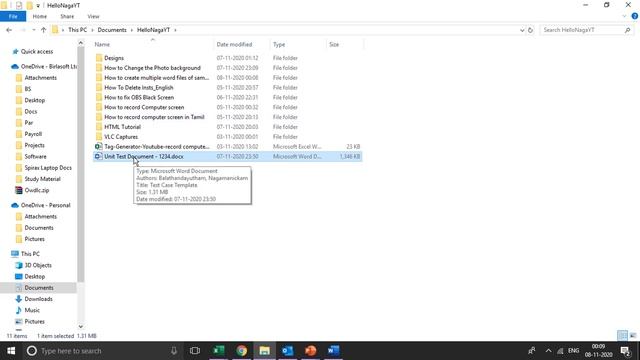
Task: Switch to Details view layout icon
Action: coord(622,336)
